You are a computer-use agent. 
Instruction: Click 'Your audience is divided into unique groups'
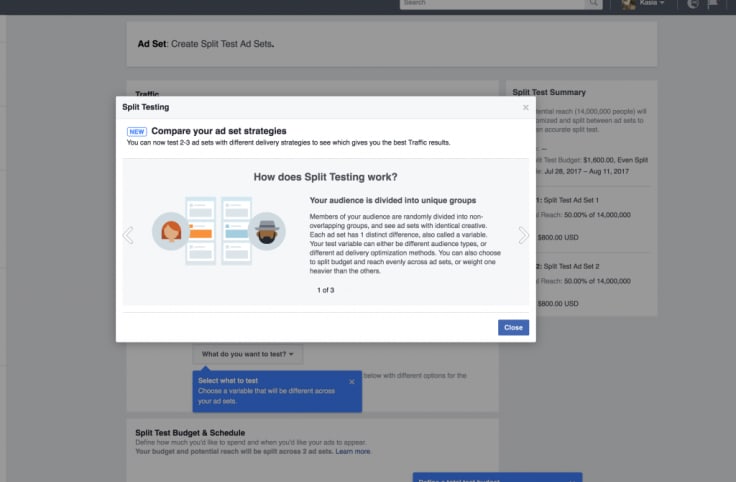[392, 200]
